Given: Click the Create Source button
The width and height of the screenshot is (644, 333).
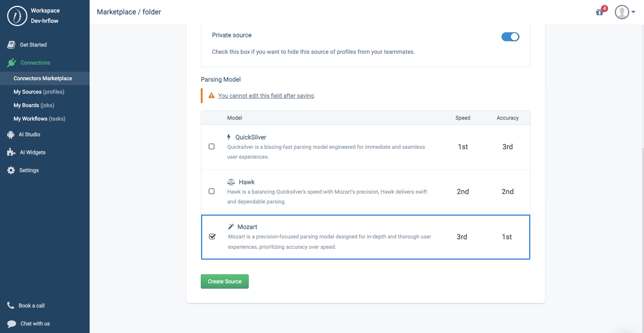Looking at the screenshot, I should (x=225, y=281).
